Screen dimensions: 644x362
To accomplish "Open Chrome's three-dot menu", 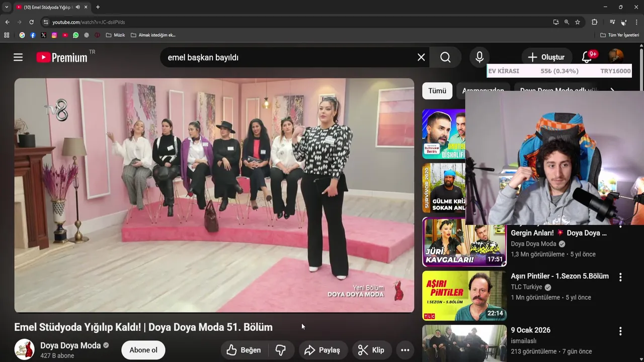I will 637,22.
